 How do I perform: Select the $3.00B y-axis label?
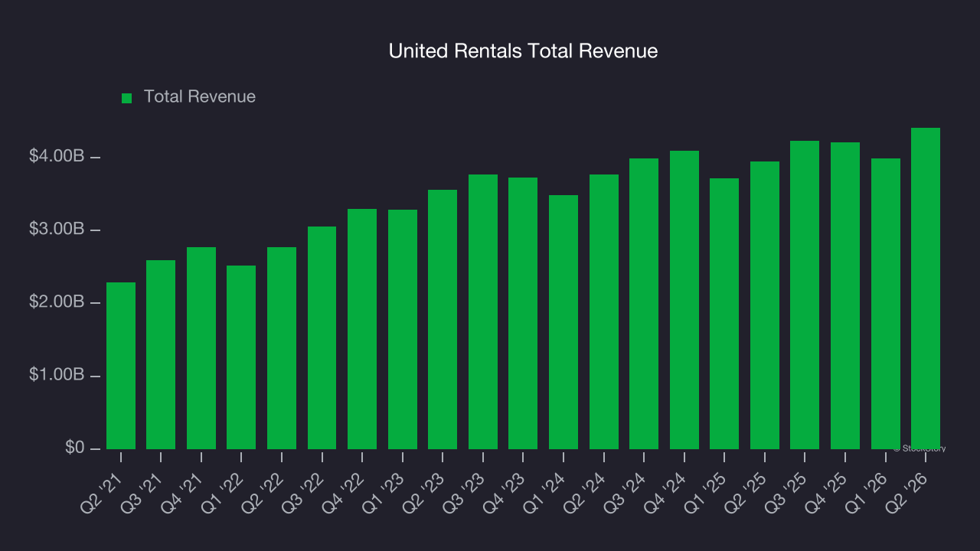(x=57, y=230)
